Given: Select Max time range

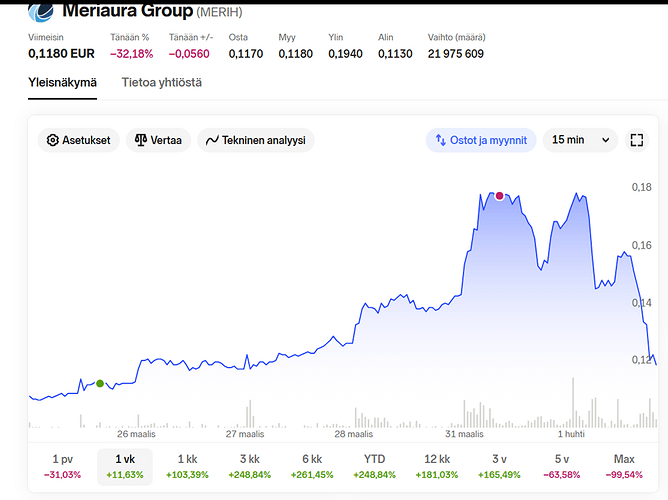Looking at the screenshot, I should [624, 466].
